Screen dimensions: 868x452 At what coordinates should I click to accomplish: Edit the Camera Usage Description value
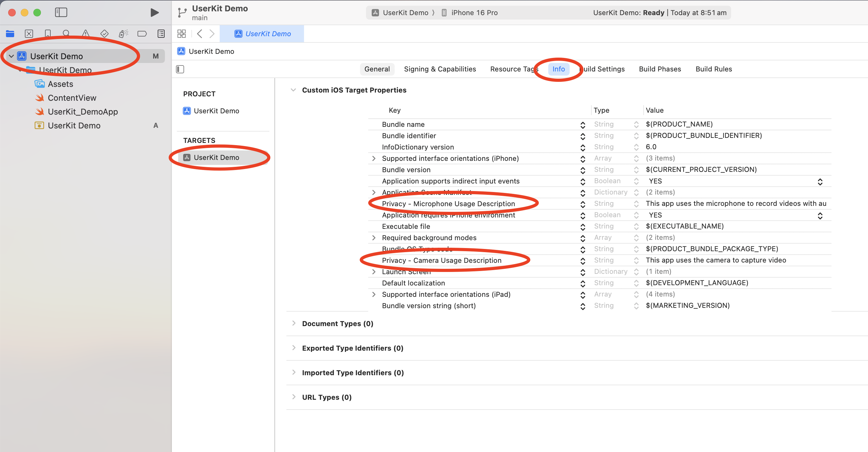[715, 260]
